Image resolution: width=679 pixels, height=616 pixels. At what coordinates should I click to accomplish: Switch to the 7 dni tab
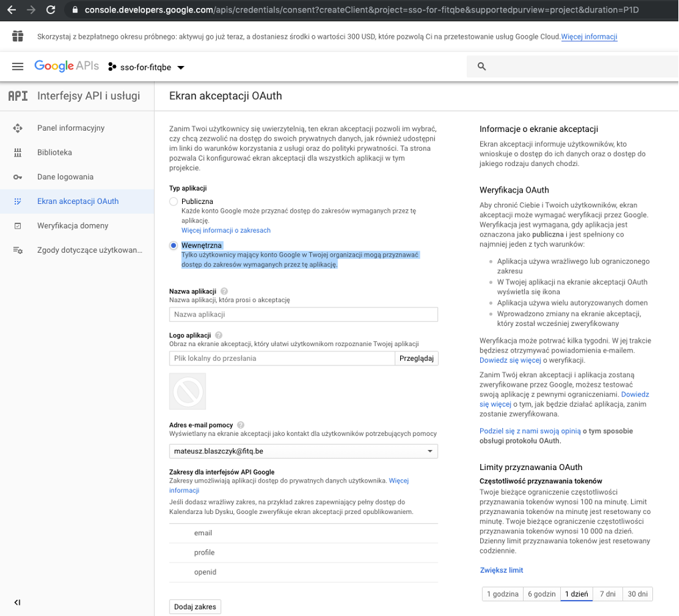[x=608, y=594]
